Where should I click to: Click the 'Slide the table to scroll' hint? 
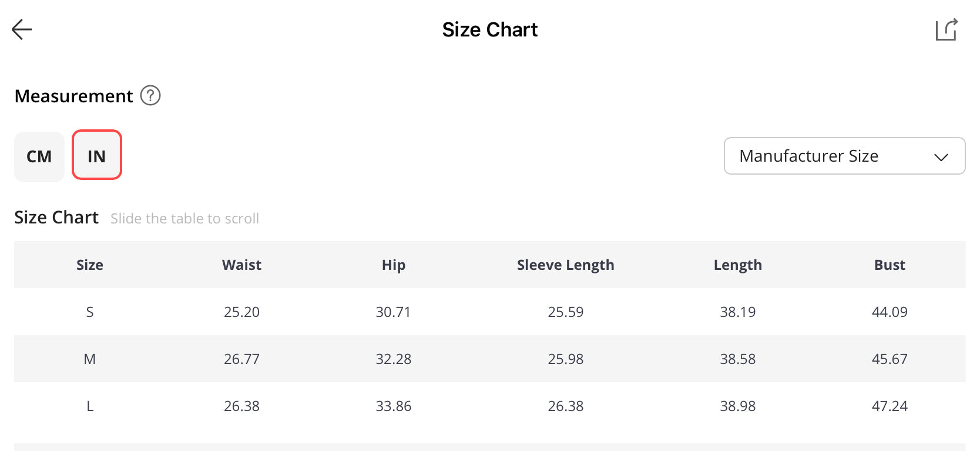(185, 219)
